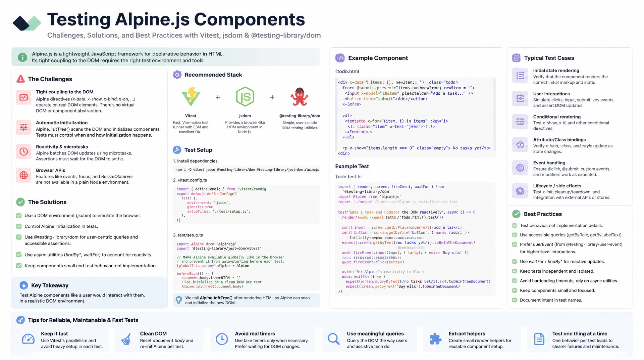Toggle the 'Keep tests independent and isolated' checkbox
The image size is (644, 360).
pos(515,271)
